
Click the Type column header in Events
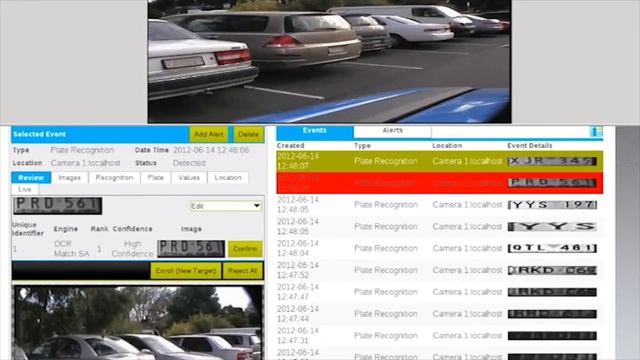[x=362, y=146]
